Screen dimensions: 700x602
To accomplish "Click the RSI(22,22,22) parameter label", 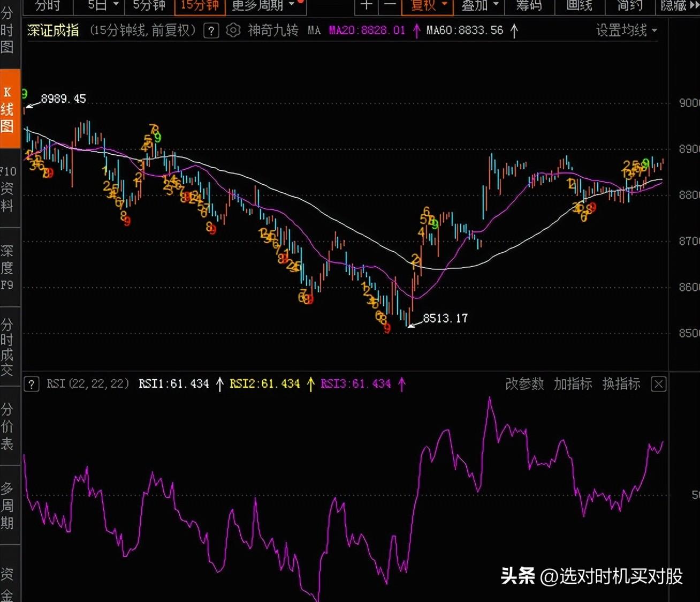I will click(88, 384).
